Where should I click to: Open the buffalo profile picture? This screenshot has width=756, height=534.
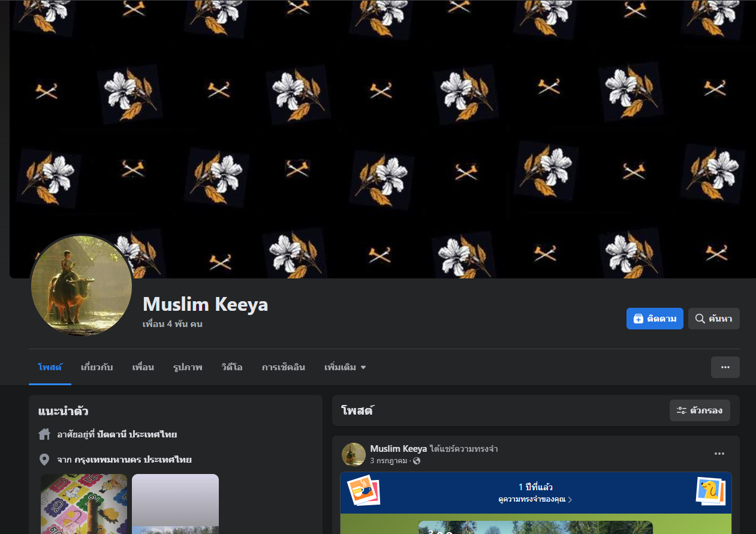82,286
